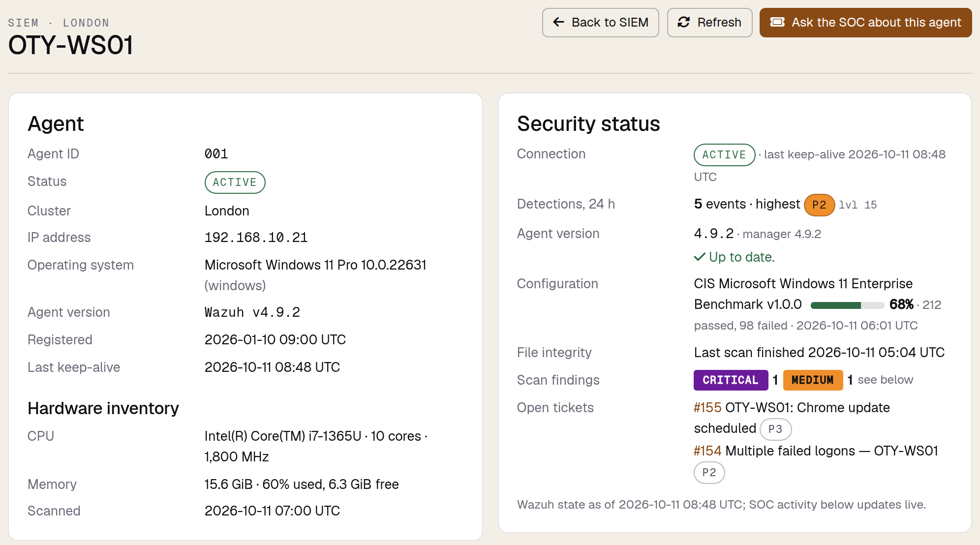
Task: Click the CPU value Intel(R) Core(TM) i7-1365U
Action: pos(316,447)
